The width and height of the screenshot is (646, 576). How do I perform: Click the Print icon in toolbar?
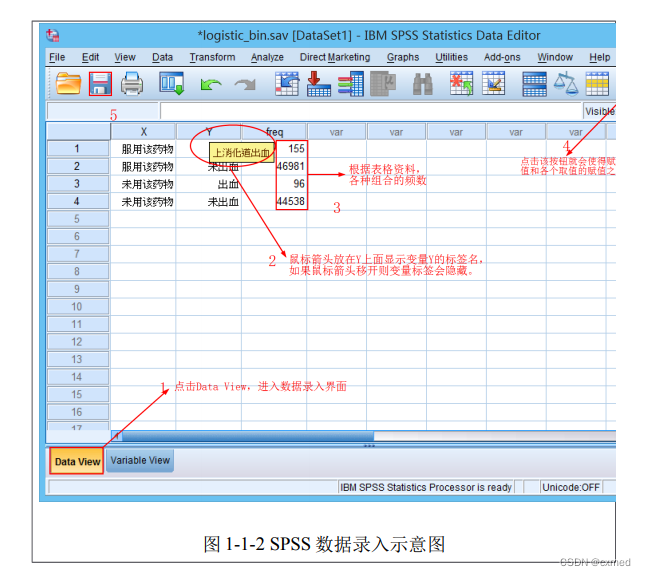point(132,84)
